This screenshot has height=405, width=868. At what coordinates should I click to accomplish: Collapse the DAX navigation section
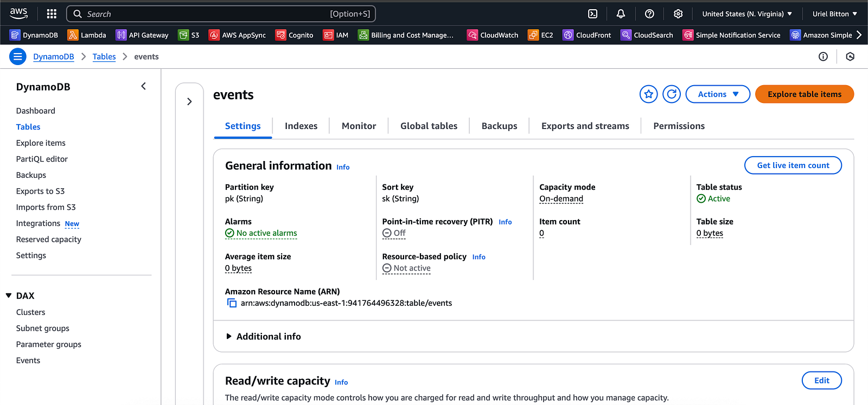point(9,295)
